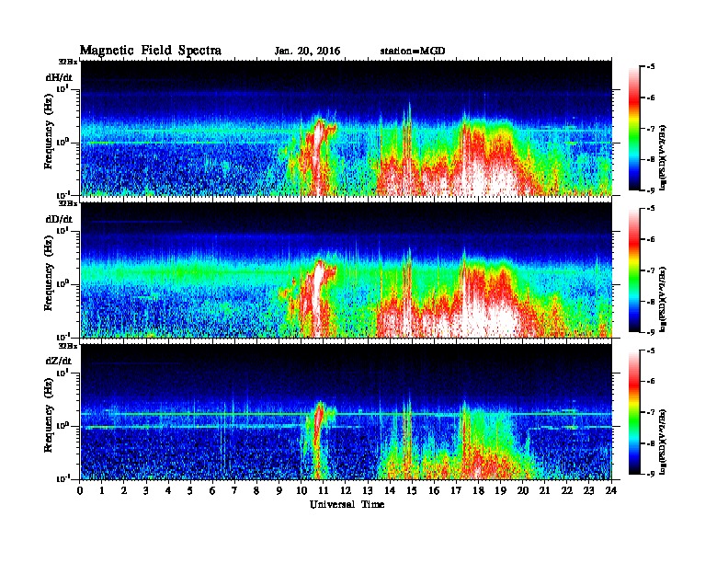The image size is (728, 563).
Task: Click the "station=MGD" label
Action: (x=413, y=51)
